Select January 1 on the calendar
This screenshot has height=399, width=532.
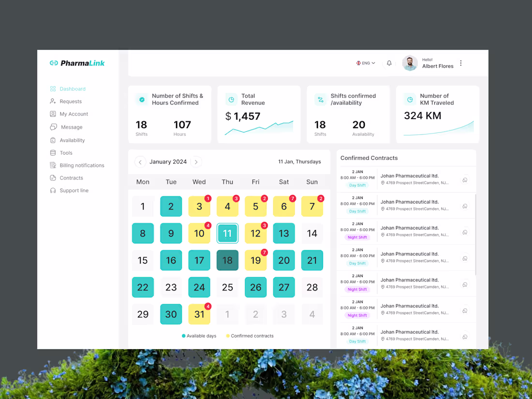coord(143,207)
